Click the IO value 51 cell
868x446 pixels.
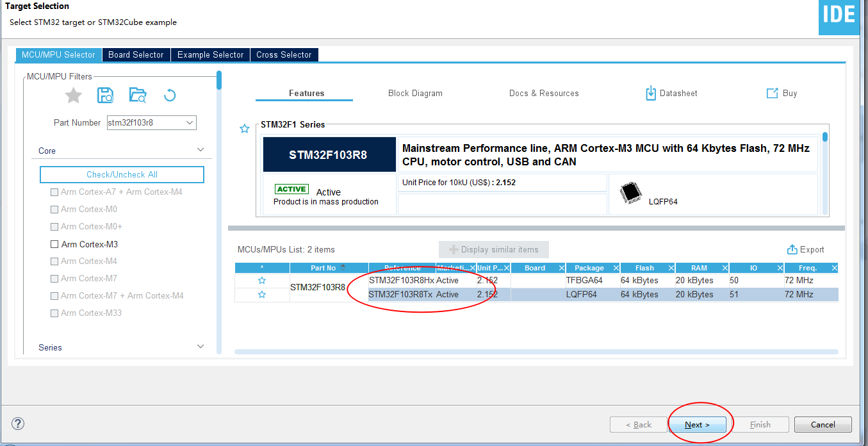tap(757, 295)
